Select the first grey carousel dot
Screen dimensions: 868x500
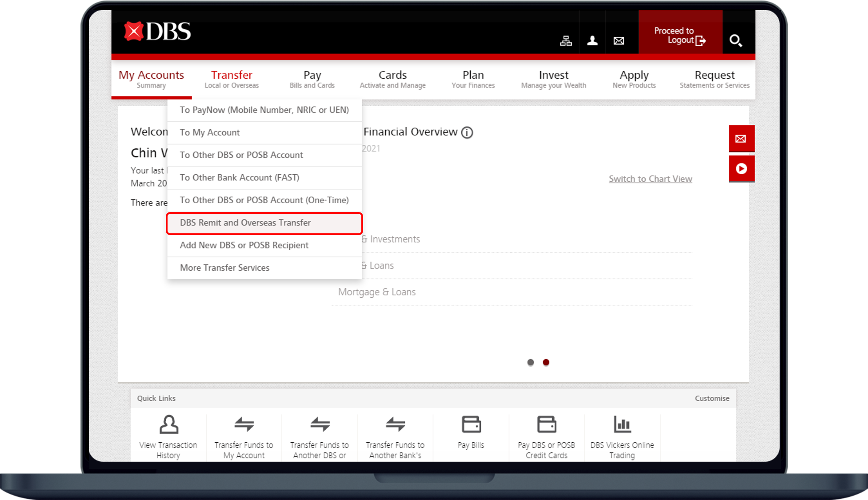(x=530, y=363)
